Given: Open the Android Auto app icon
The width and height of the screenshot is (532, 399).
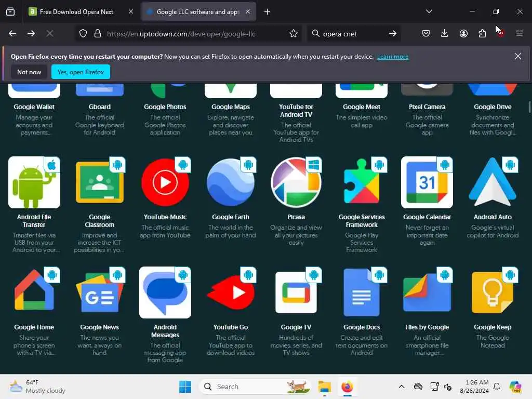Looking at the screenshot, I should [493, 182].
